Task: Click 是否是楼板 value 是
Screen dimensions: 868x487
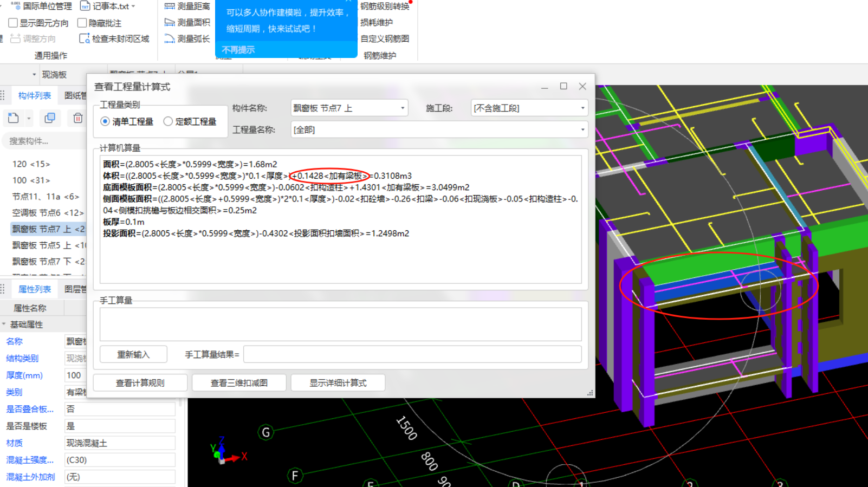Action: [x=120, y=426]
